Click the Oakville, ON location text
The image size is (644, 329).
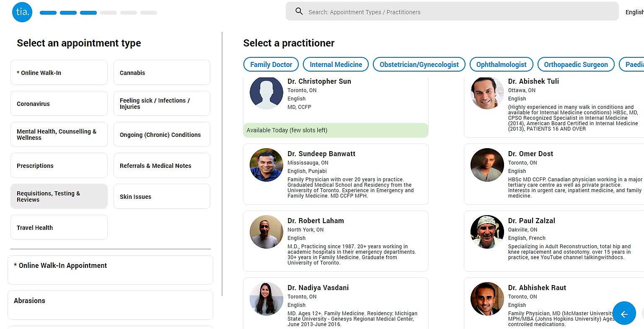(523, 230)
